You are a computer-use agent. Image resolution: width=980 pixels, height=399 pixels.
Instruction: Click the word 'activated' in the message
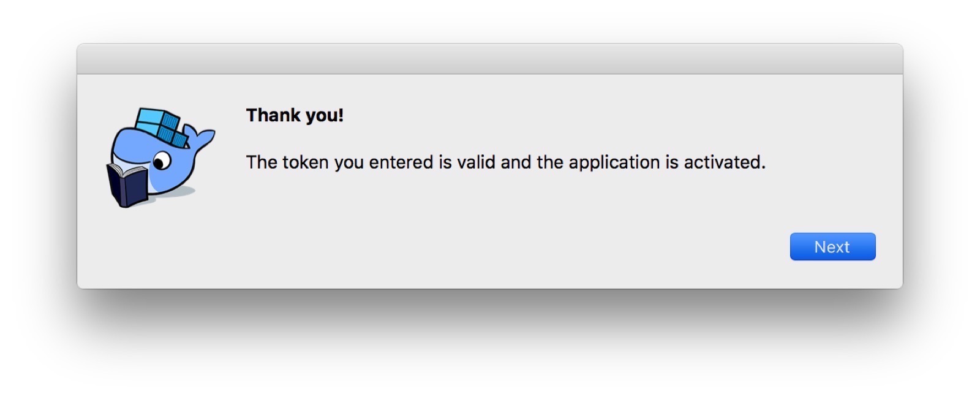[x=724, y=162]
